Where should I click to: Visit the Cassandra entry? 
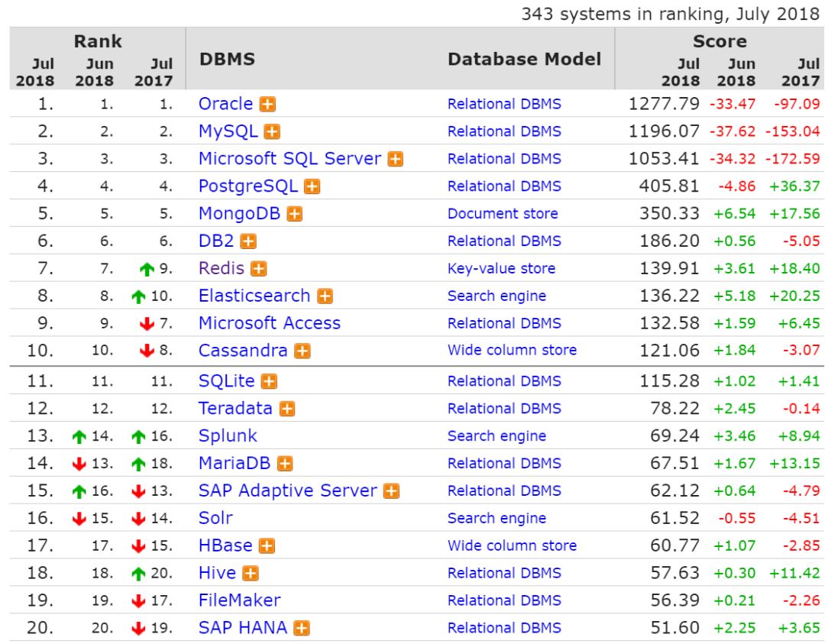tap(243, 351)
